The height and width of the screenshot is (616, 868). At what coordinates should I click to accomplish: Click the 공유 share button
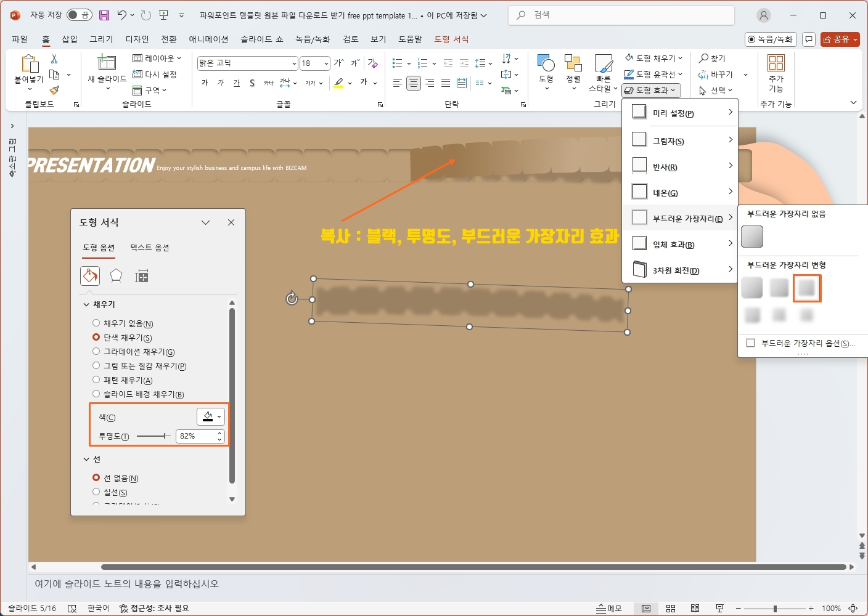click(x=840, y=39)
